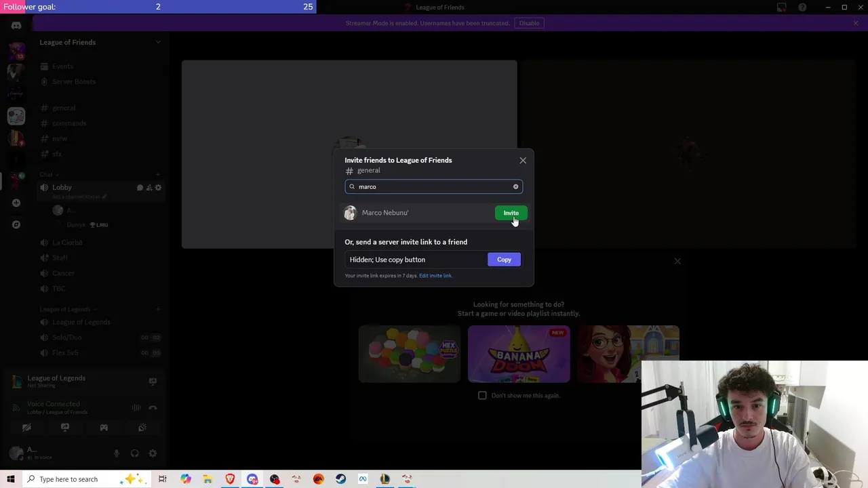Open Steam from the taskbar
Viewport: 868px width, 488px height.
coord(340,479)
